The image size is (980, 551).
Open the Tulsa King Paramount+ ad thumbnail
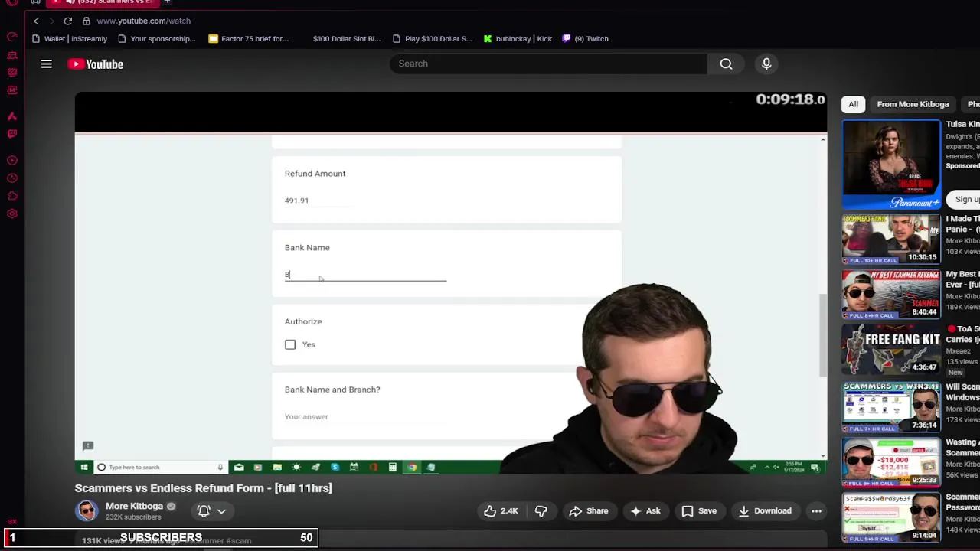point(891,164)
